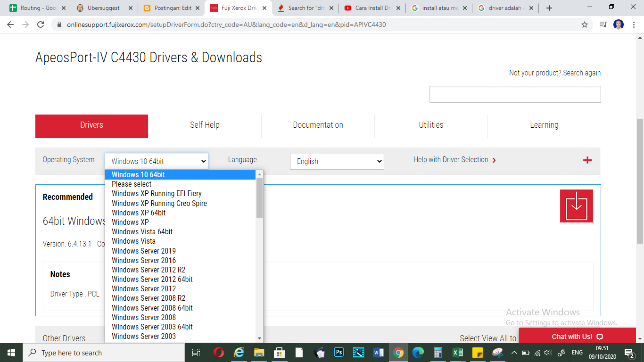This screenshot has height=362, width=644.
Task: Go back to the previous page
Action: (10, 25)
